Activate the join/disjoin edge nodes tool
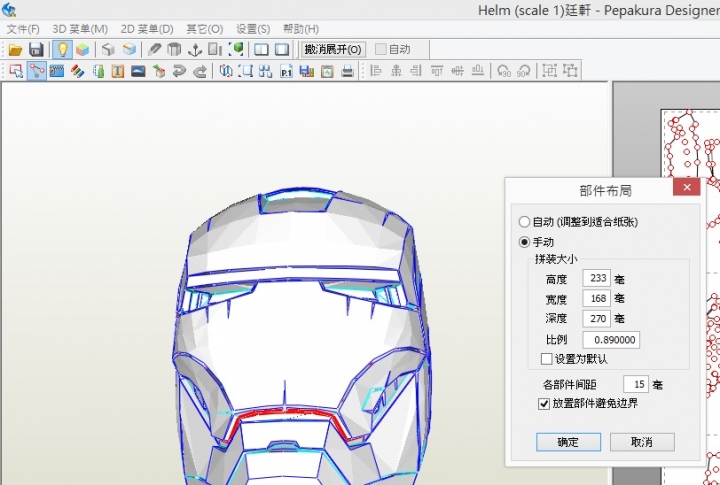This screenshot has height=485, width=720. pyautogui.click(x=37, y=71)
